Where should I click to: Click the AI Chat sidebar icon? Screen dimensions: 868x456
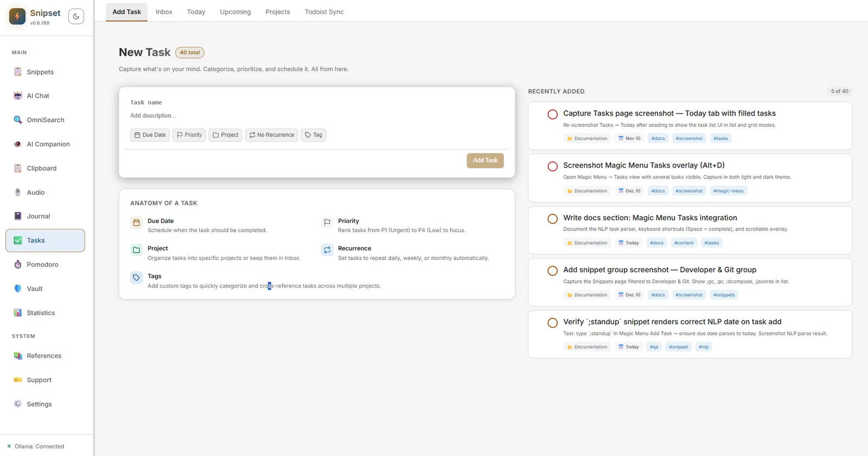18,96
